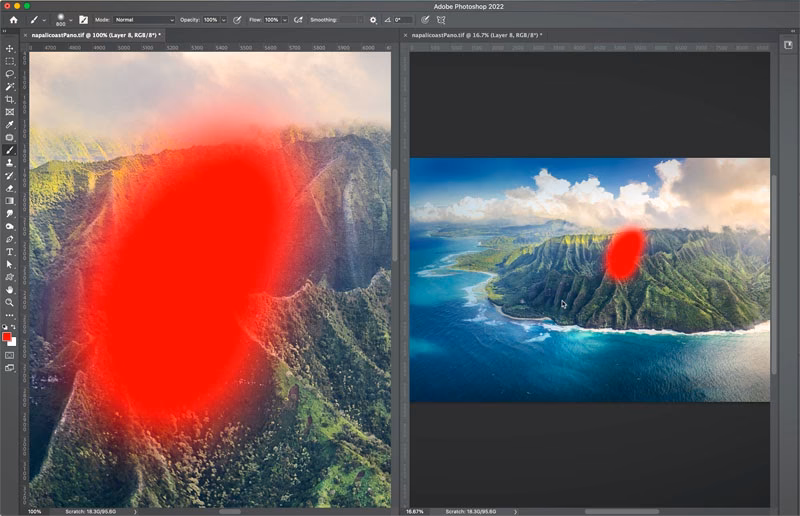Select the Pen tool
The height and width of the screenshot is (516, 800).
[x=9, y=239]
